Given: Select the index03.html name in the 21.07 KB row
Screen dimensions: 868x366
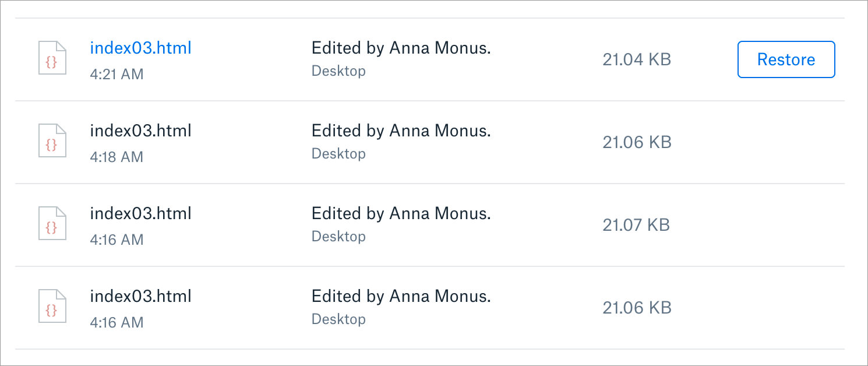Looking at the screenshot, I should click(140, 213).
